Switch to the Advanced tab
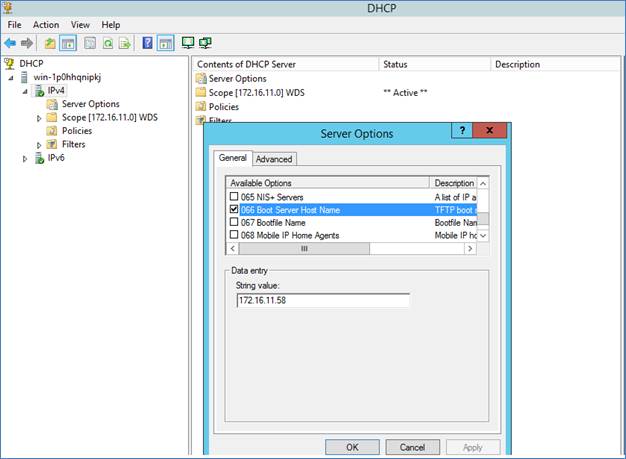 tap(274, 158)
